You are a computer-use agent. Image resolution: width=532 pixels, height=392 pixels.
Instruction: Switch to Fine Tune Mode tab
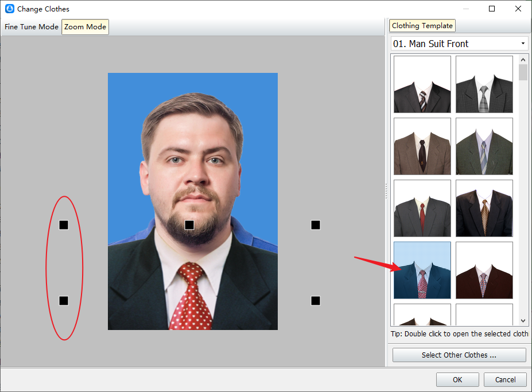tap(31, 27)
